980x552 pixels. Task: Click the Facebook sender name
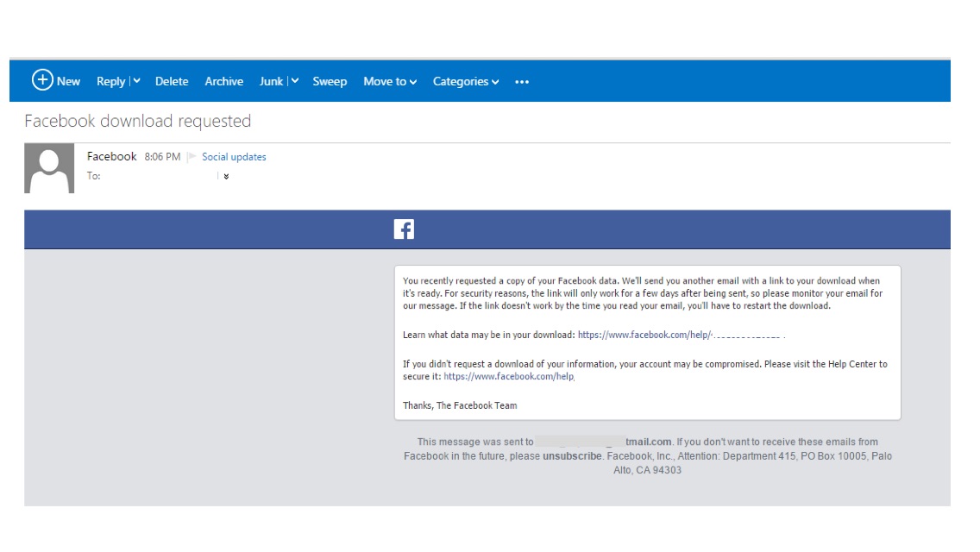point(112,156)
